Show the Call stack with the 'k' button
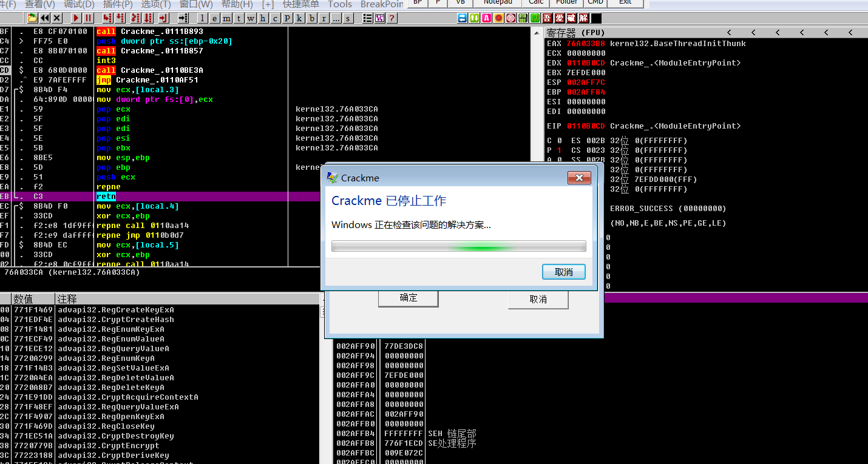 click(x=299, y=18)
